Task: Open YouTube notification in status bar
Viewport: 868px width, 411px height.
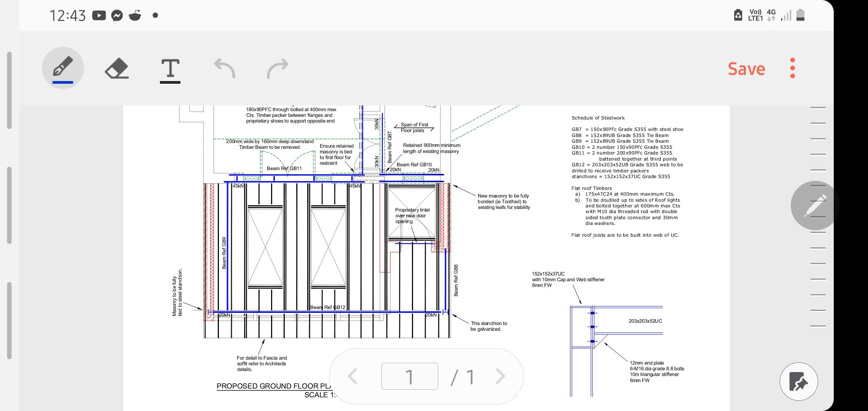Action: 99,16
